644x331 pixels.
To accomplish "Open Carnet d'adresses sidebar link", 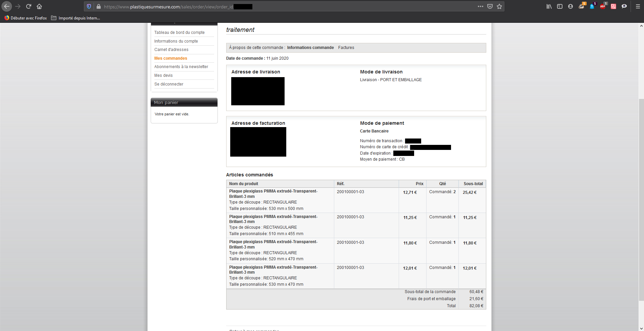I will click(x=171, y=50).
